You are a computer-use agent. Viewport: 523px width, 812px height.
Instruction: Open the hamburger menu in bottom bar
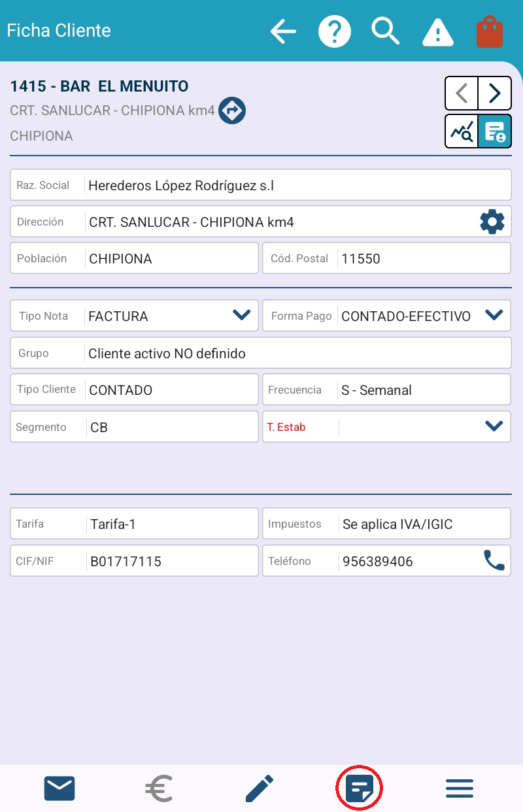460,788
